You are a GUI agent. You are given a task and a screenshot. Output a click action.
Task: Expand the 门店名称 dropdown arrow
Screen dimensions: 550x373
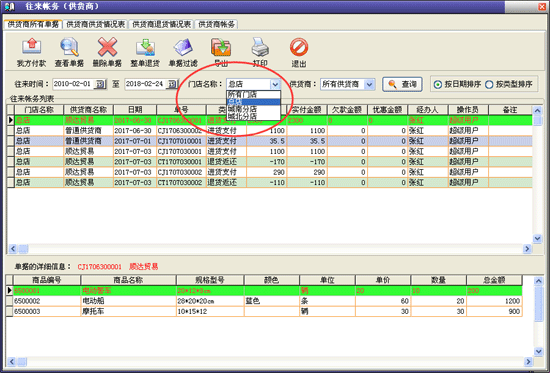[x=275, y=84]
